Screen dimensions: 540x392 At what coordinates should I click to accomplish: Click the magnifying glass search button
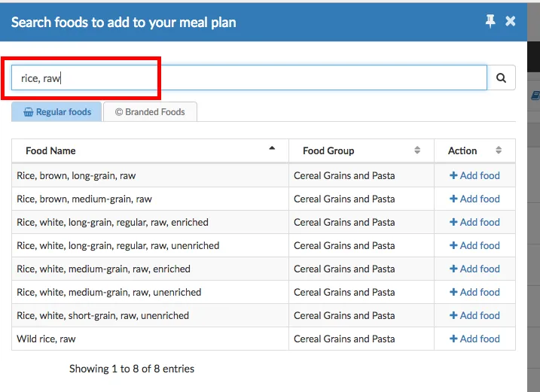pyautogui.click(x=501, y=77)
